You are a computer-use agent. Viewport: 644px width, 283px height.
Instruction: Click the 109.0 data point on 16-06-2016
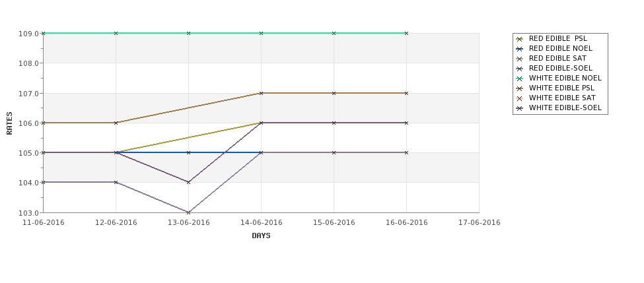point(406,33)
